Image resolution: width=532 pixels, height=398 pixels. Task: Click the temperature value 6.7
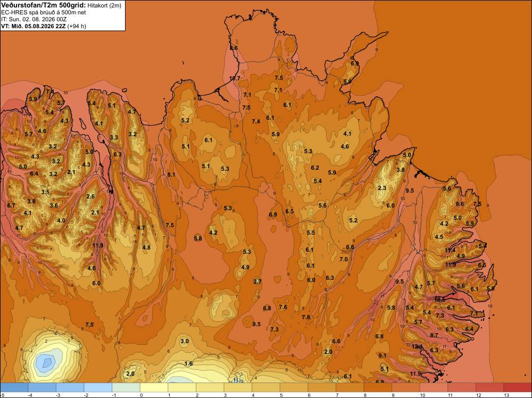11,205
